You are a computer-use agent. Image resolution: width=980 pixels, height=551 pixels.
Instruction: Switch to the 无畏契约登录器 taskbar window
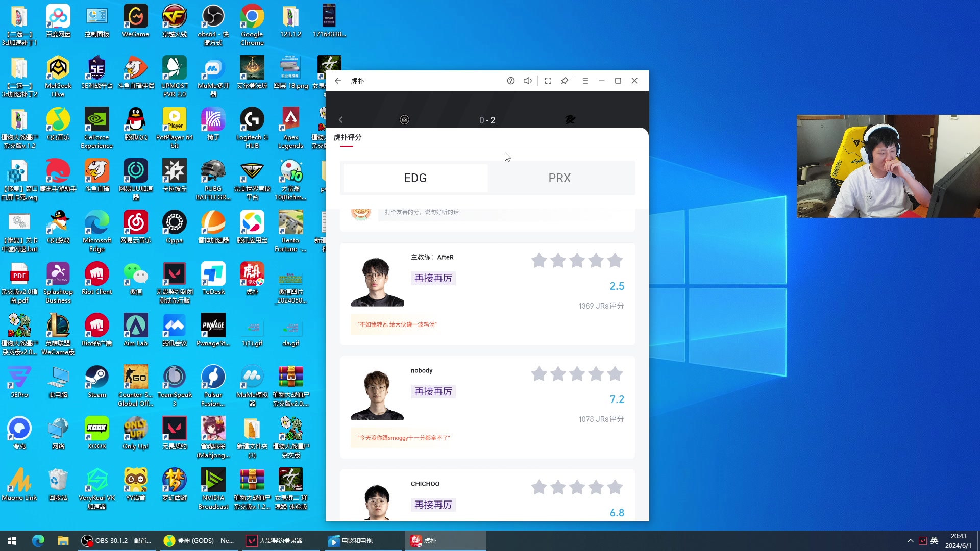(280, 541)
